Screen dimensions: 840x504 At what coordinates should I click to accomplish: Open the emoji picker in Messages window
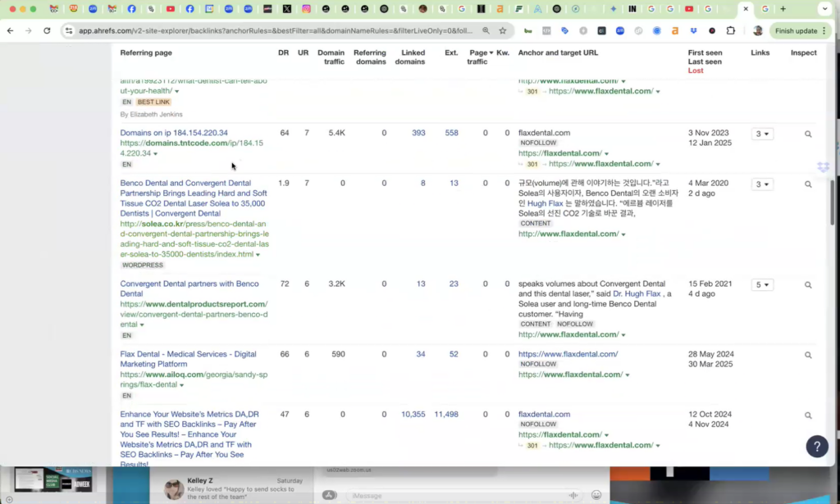pyautogui.click(x=596, y=496)
